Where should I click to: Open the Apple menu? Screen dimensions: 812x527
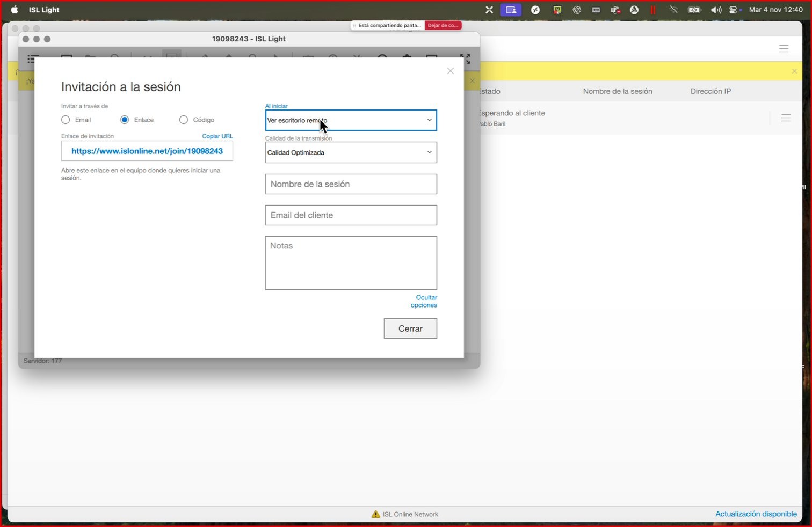(x=15, y=10)
